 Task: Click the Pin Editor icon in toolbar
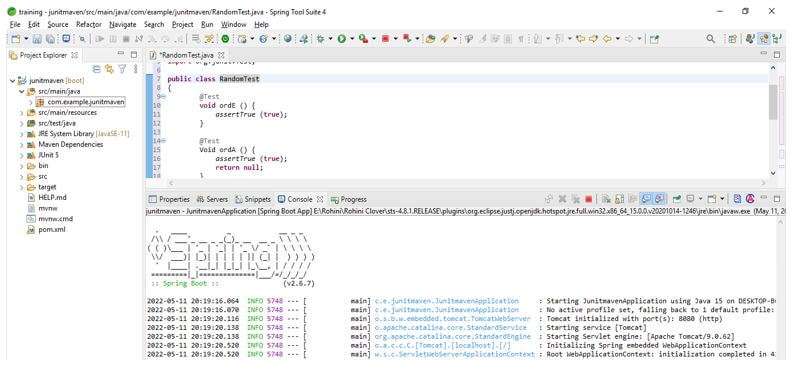coord(654,39)
